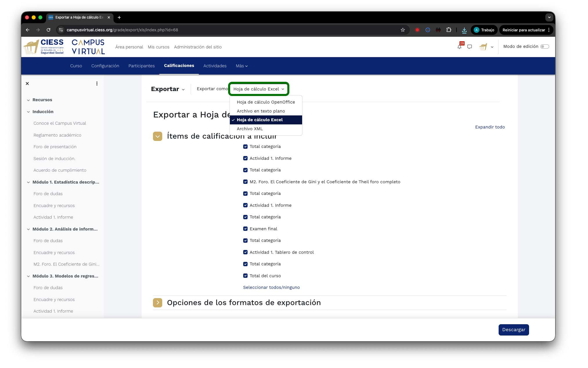
Task: Switch to the Participantes tab
Action: (x=141, y=66)
